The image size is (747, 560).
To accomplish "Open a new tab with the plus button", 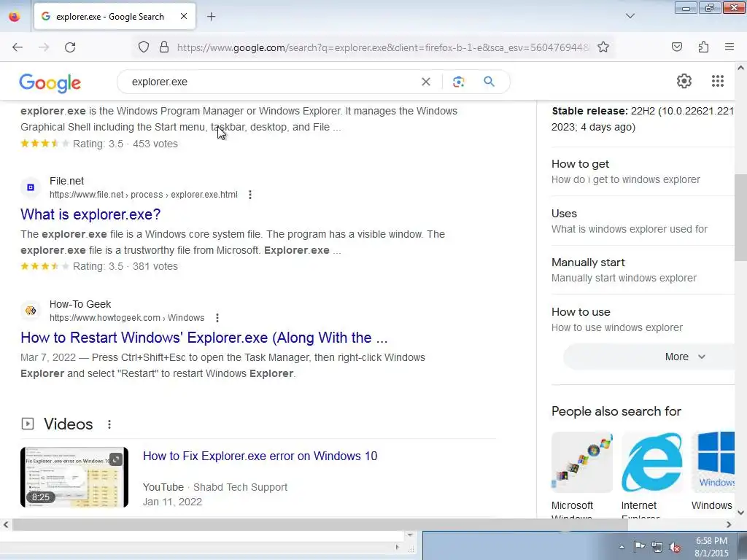I will tap(211, 17).
